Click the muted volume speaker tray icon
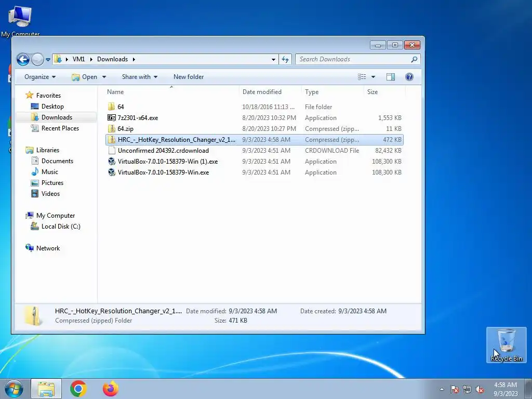 (x=480, y=389)
